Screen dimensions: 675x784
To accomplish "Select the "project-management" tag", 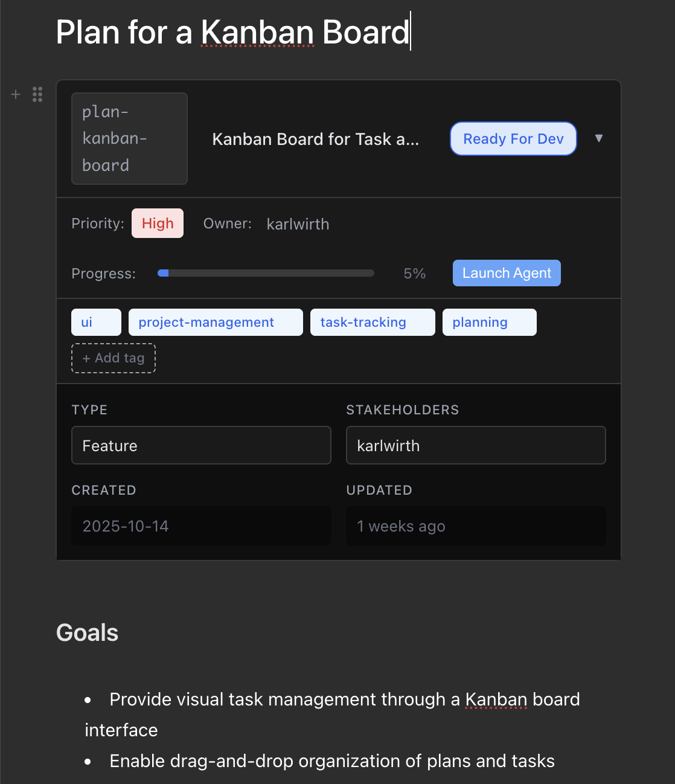I will 215,322.
